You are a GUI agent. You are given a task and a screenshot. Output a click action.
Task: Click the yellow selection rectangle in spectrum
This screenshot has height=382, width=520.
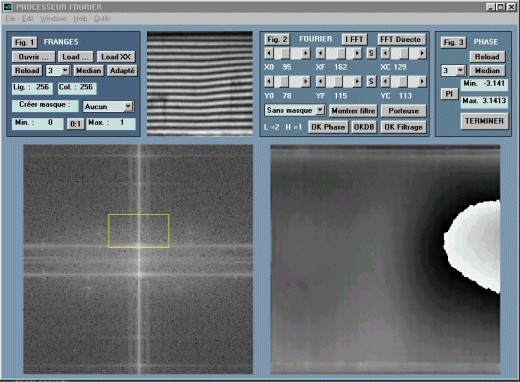[139, 231]
